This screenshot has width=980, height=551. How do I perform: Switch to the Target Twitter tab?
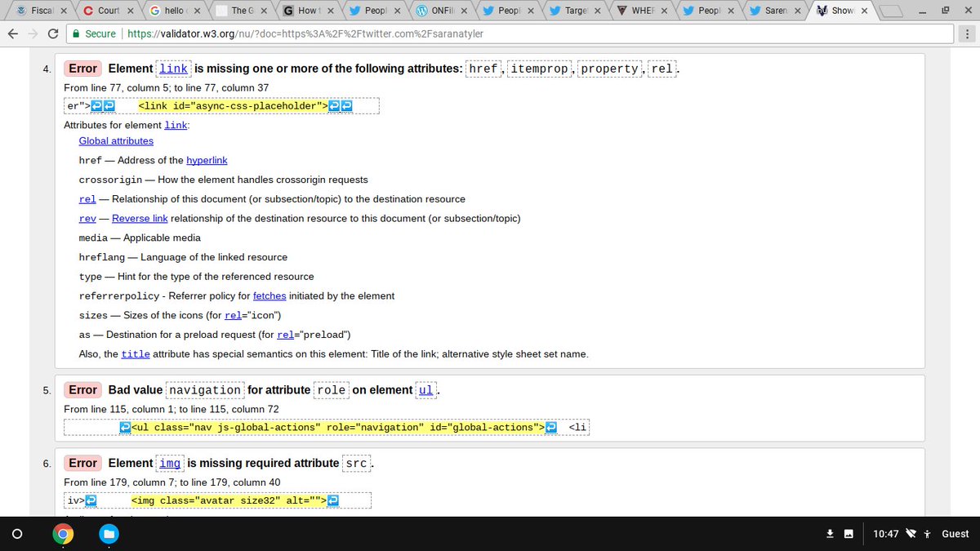574,11
